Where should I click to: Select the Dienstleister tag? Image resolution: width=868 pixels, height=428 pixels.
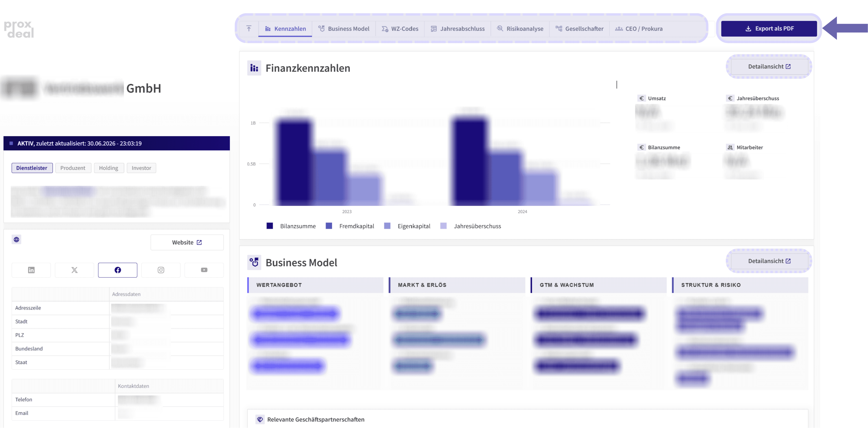32,168
